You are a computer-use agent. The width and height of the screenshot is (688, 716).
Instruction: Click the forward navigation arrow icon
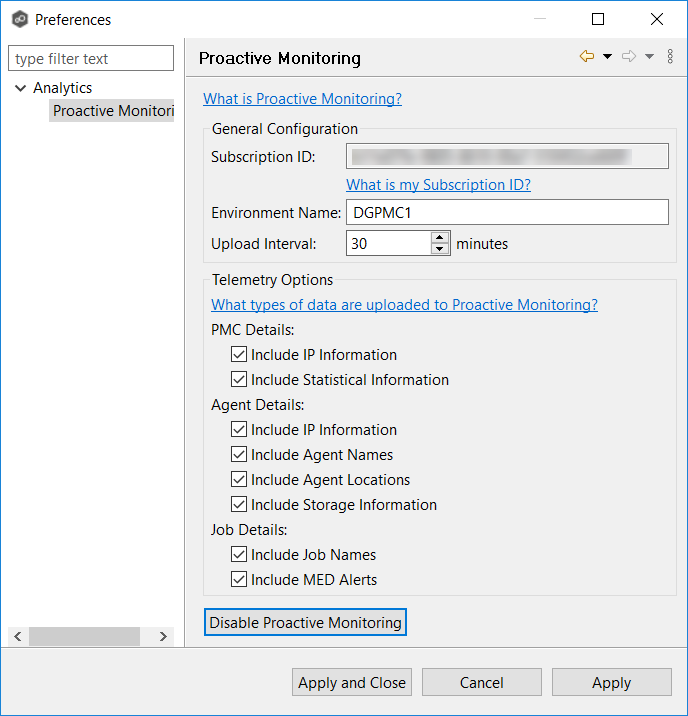click(629, 57)
